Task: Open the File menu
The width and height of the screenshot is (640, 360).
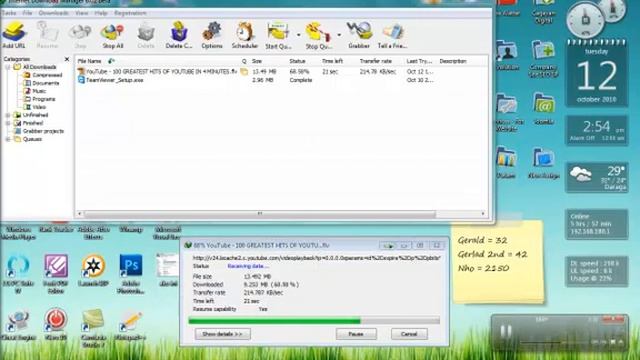Action: (27, 13)
